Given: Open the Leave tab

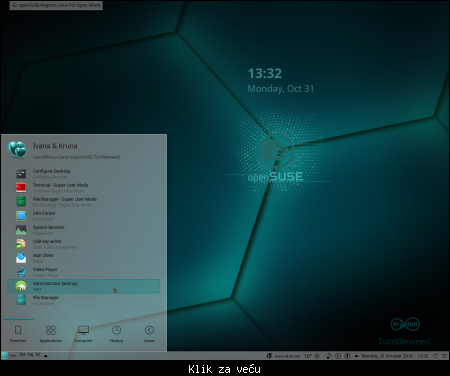Looking at the screenshot, I should [149, 334].
